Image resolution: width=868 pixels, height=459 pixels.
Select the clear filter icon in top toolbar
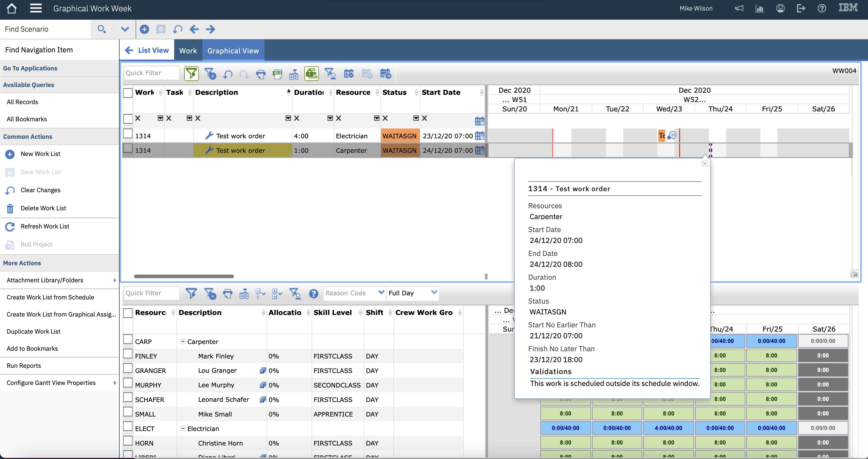210,74
